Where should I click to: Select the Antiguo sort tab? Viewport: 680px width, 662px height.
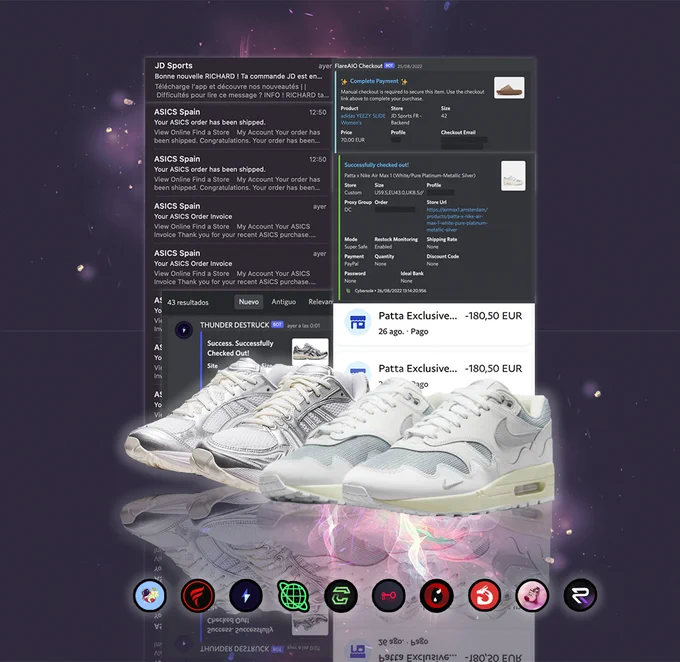(284, 302)
